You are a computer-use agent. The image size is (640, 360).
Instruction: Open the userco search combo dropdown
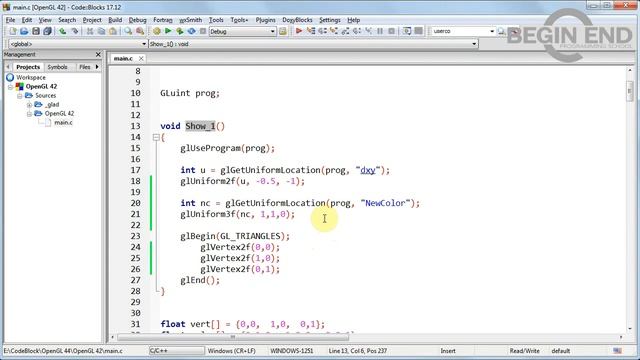(492, 31)
